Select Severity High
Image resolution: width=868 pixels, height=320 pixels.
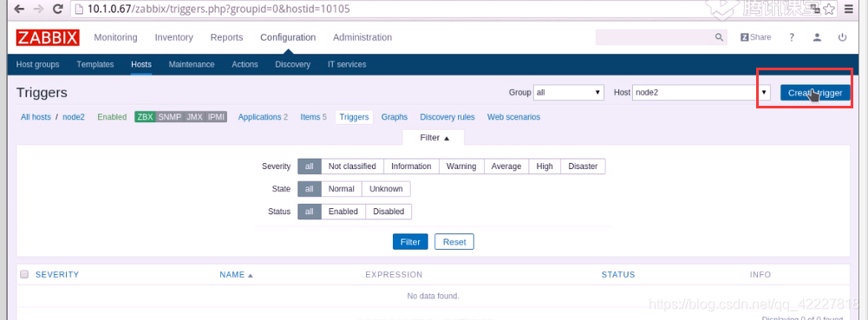click(x=545, y=167)
